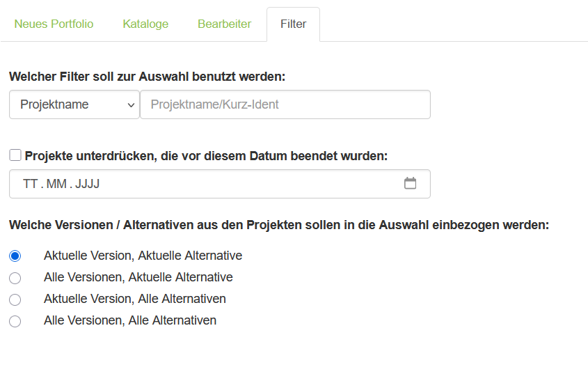588x374 pixels.
Task: Select the MM month segment of date
Action: pyautogui.click(x=56, y=184)
